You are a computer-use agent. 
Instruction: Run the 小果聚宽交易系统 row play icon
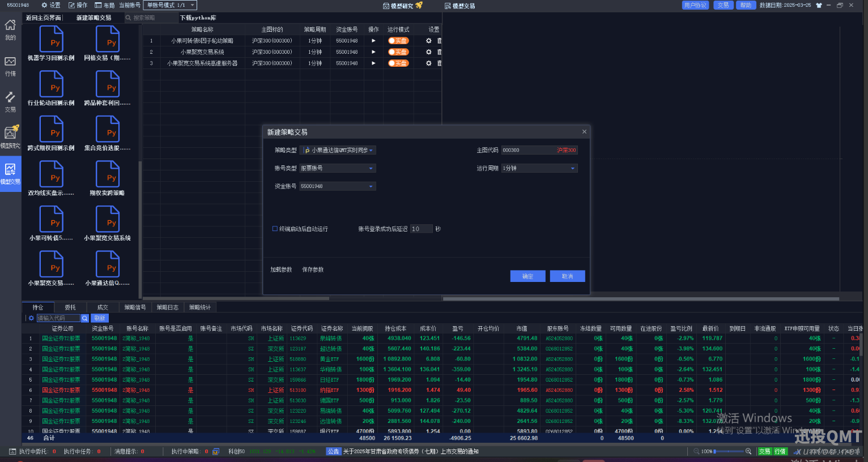pyautogui.click(x=373, y=52)
